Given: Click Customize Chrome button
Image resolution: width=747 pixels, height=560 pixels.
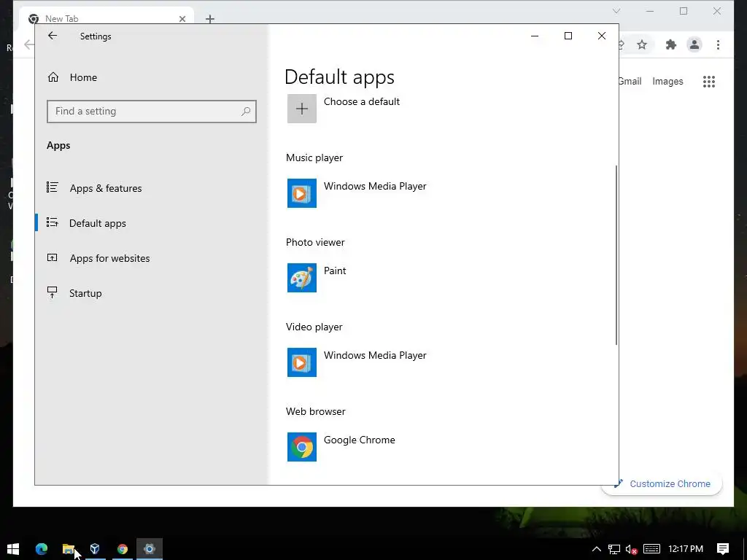Looking at the screenshot, I should pyautogui.click(x=663, y=484).
